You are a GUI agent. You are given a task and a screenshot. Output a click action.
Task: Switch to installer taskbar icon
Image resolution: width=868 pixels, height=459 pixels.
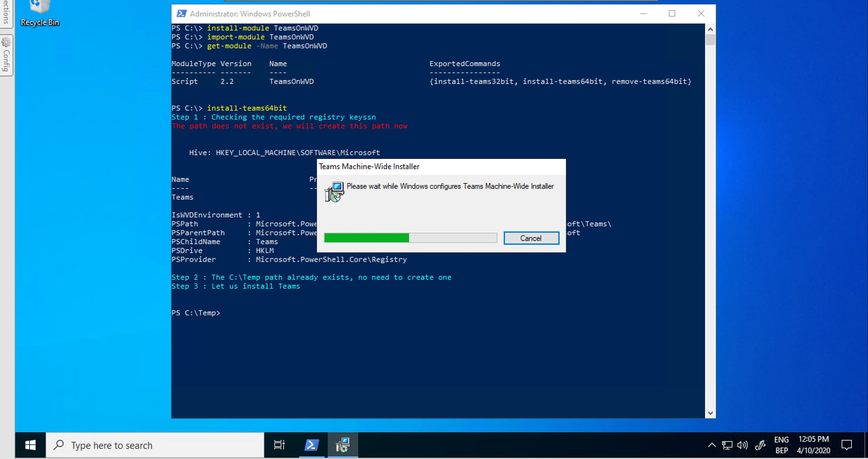(343, 445)
